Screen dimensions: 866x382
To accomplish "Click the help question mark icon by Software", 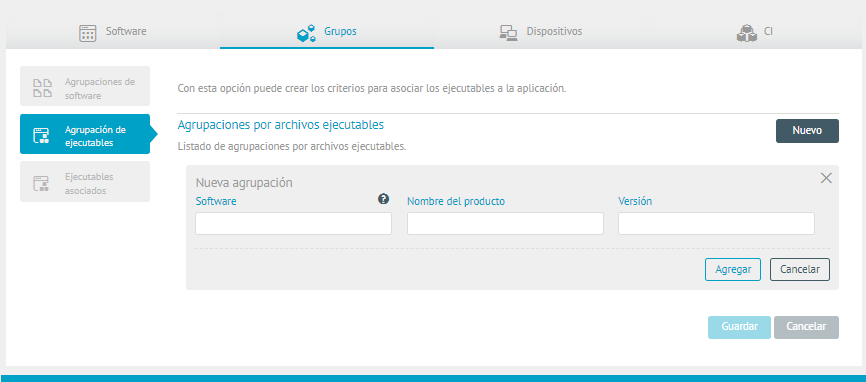I will 383,199.
